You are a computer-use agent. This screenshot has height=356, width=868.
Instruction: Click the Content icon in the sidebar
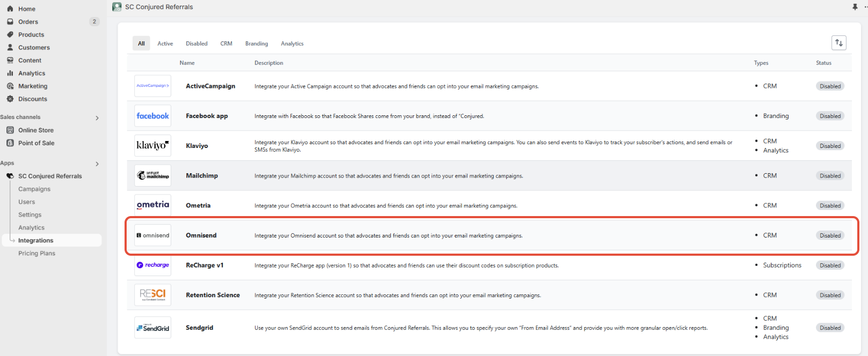click(10, 60)
